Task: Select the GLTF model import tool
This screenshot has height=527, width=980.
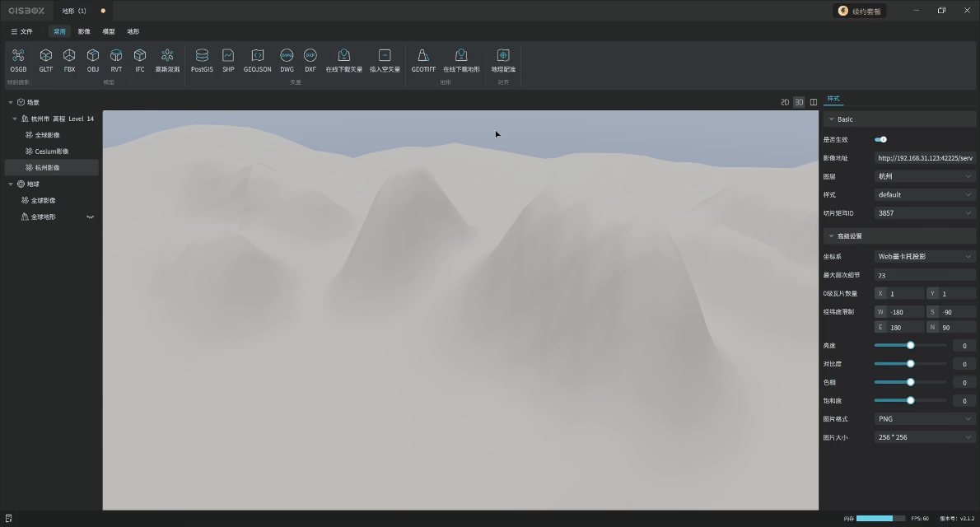Action: (46, 56)
